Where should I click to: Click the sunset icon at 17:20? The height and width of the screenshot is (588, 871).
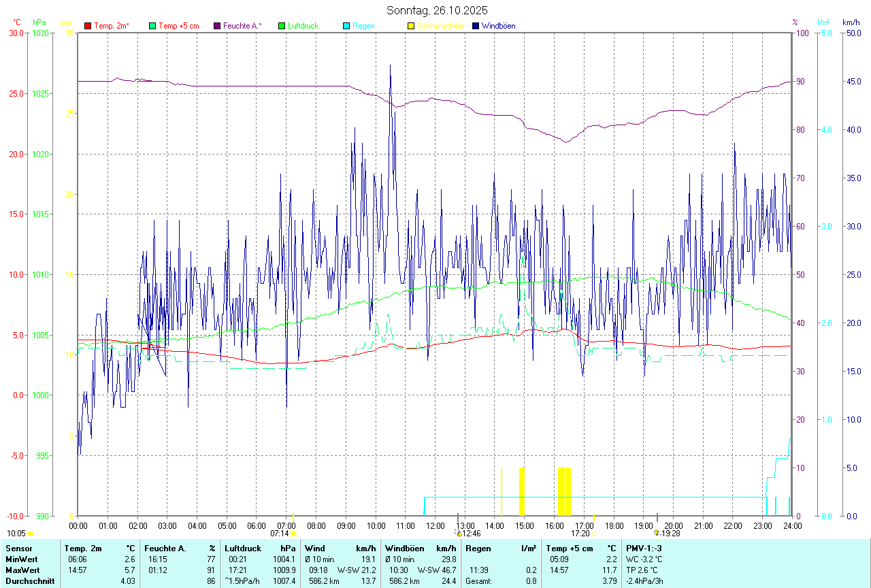point(593,534)
